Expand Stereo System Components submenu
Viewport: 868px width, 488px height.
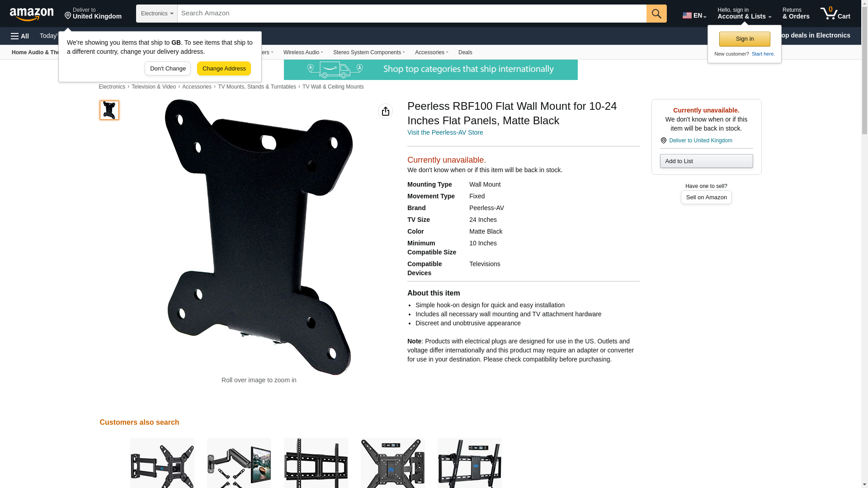(x=369, y=52)
